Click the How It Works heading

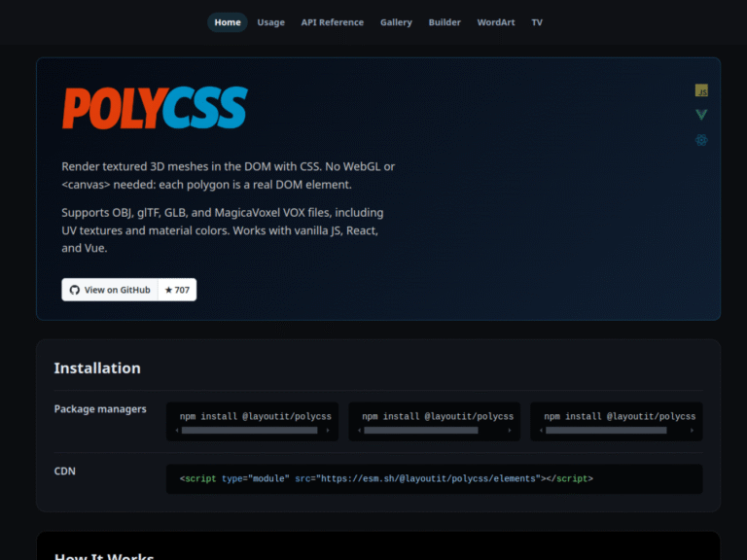tap(104, 556)
